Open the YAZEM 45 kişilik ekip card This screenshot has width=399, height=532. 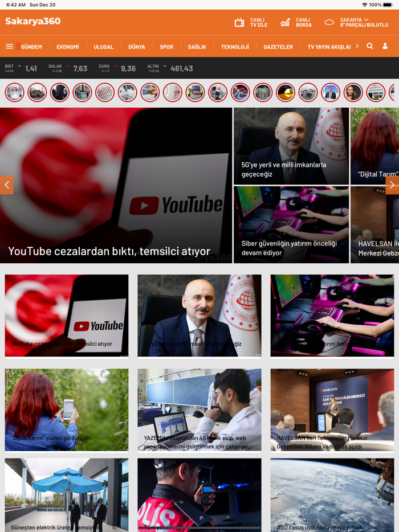point(199,410)
